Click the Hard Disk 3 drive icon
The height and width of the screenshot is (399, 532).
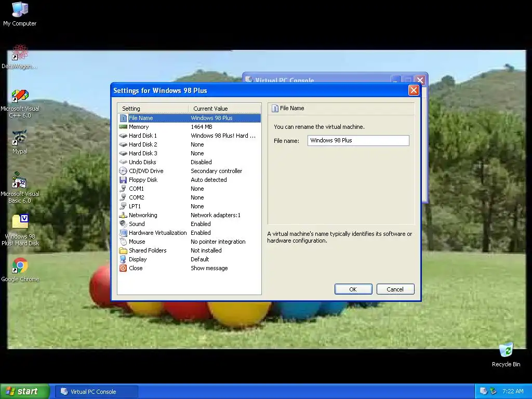[x=123, y=153]
